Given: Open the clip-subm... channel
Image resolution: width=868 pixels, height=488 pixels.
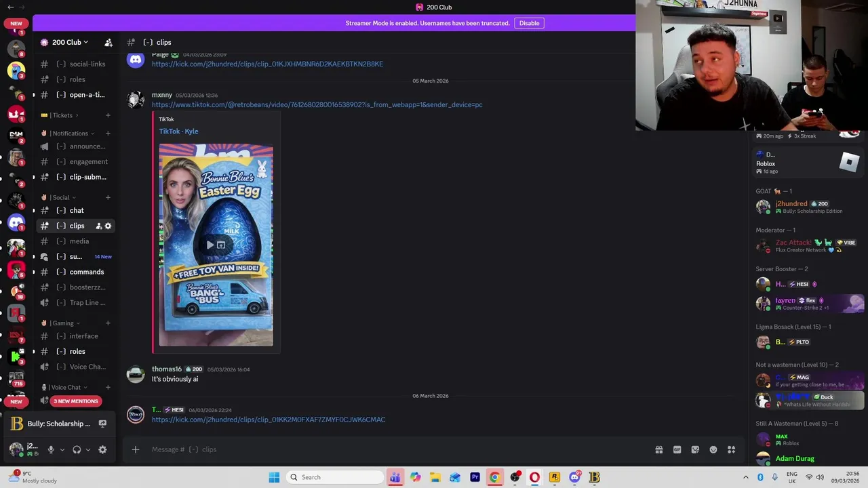Looking at the screenshot, I should [75, 177].
